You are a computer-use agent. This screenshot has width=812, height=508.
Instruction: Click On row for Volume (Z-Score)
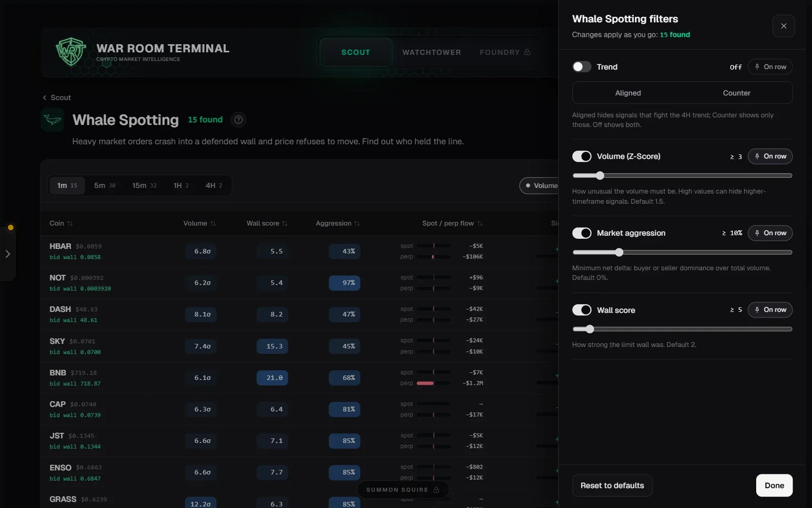click(x=770, y=156)
